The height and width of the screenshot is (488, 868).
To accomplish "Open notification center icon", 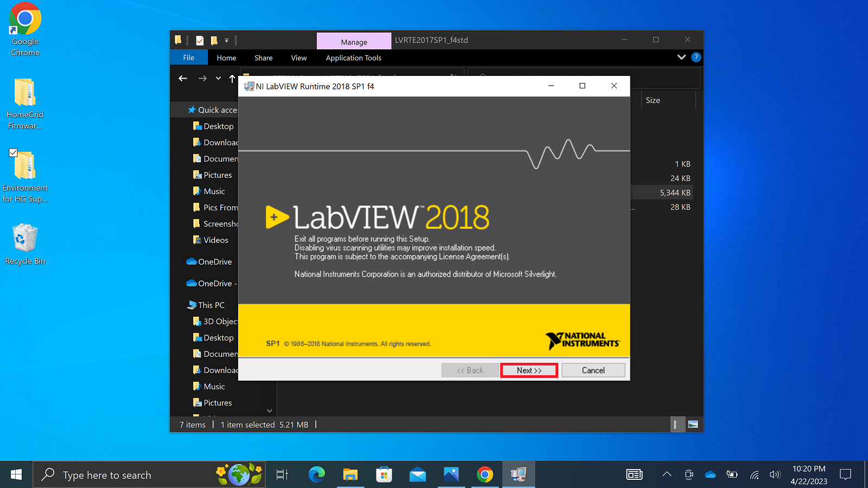I will 845,474.
